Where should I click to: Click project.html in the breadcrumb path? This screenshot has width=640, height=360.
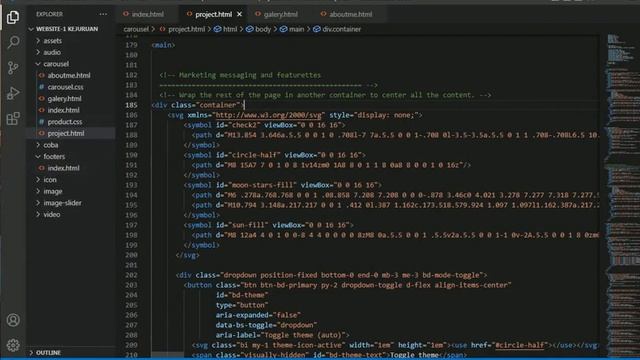coord(187,29)
